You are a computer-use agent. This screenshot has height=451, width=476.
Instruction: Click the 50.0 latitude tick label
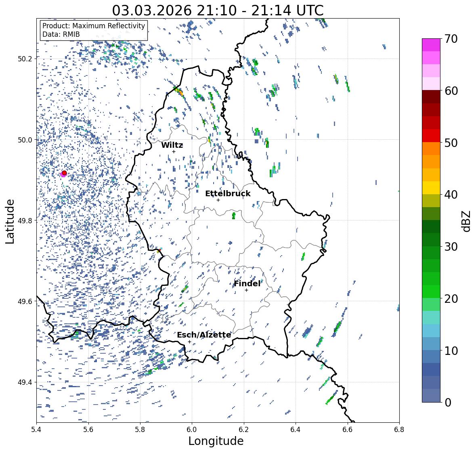(x=25, y=140)
